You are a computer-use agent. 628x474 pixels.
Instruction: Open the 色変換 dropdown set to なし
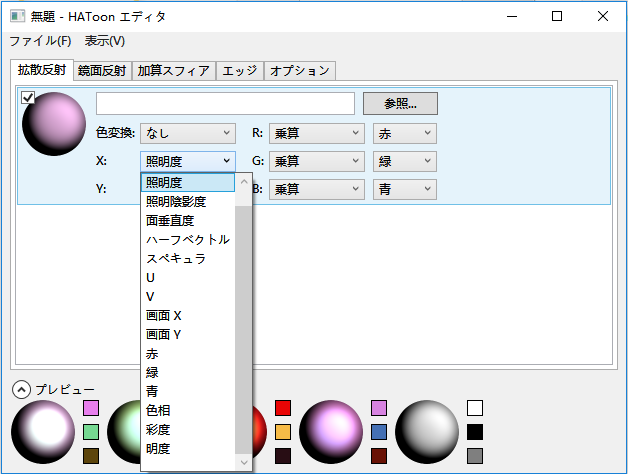pyautogui.click(x=188, y=133)
